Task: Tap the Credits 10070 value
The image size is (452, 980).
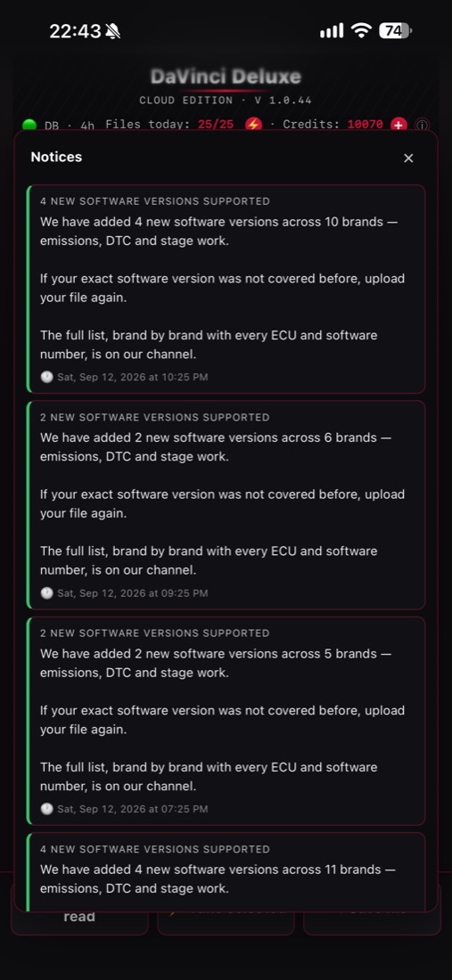Action: pyautogui.click(x=366, y=125)
